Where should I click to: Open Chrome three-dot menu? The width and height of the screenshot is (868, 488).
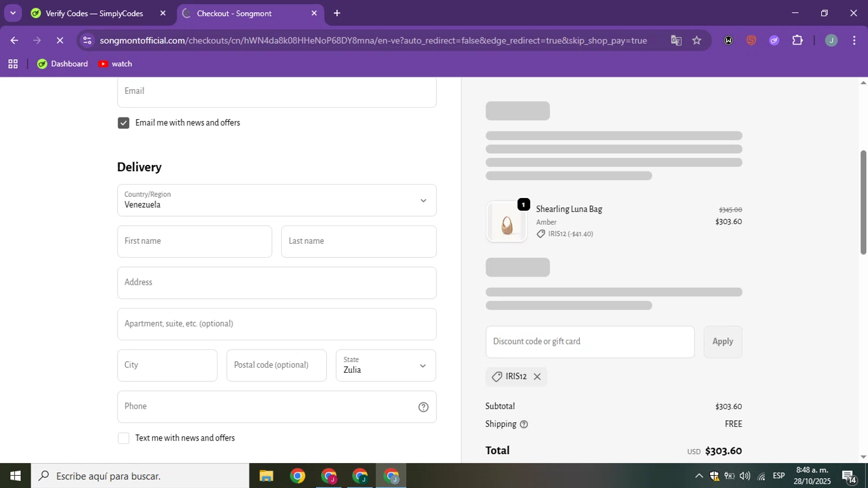click(854, 41)
